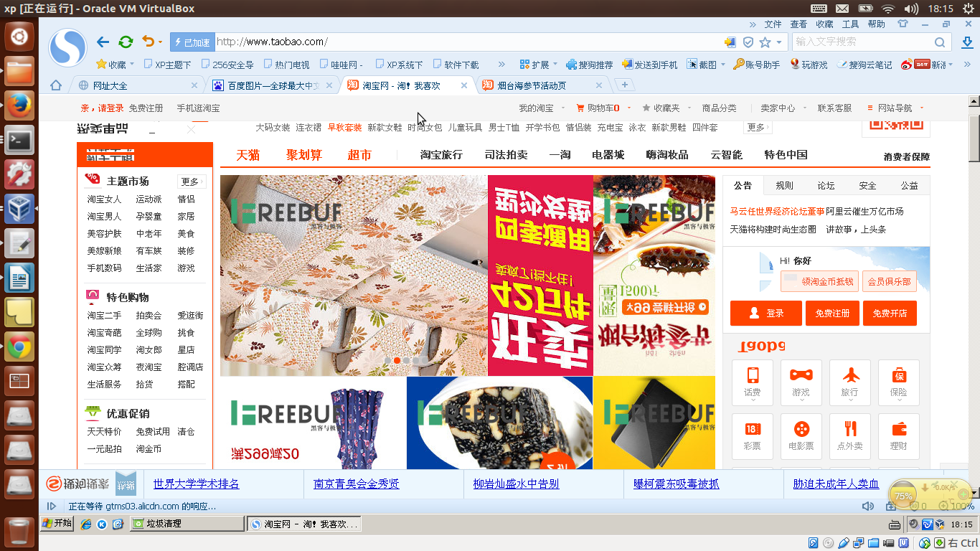Expand the address bar history dropdown arrow
Viewport: 980px width, 551px height.
(778, 42)
